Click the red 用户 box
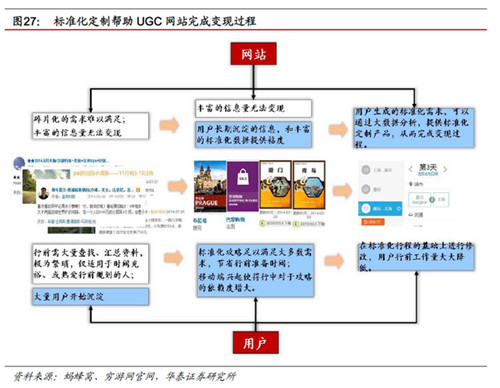Image resolution: width=500 pixels, height=388 pixels. 255,343
